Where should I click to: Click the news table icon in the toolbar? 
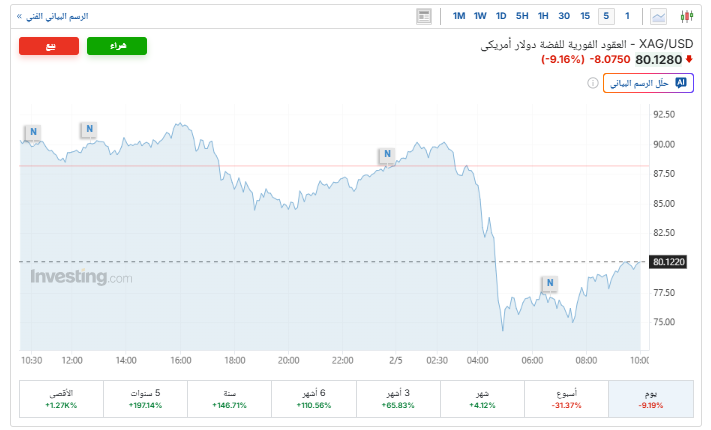coord(424,16)
